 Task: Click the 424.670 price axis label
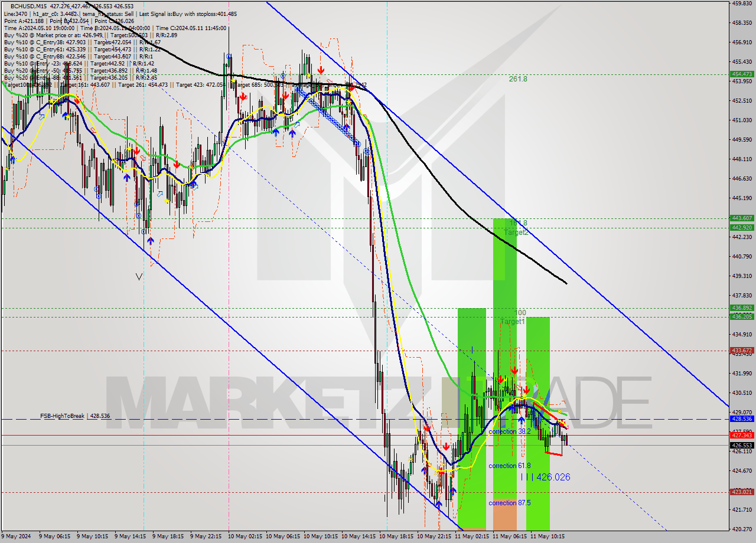pyautogui.click(x=742, y=470)
